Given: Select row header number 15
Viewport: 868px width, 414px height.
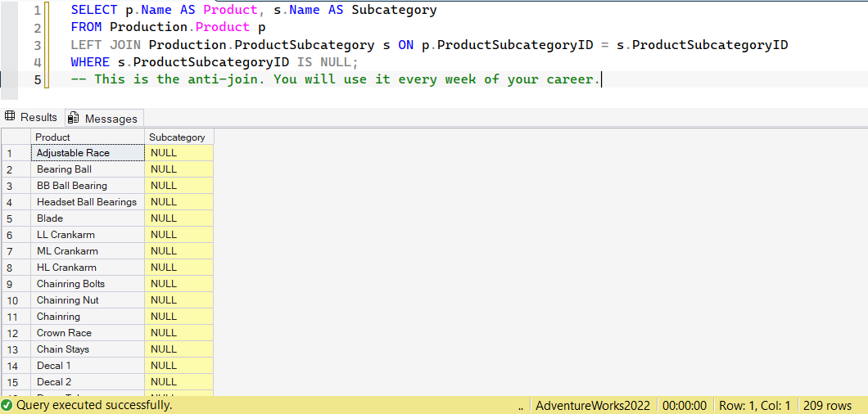Looking at the screenshot, I should pyautogui.click(x=16, y=382).
